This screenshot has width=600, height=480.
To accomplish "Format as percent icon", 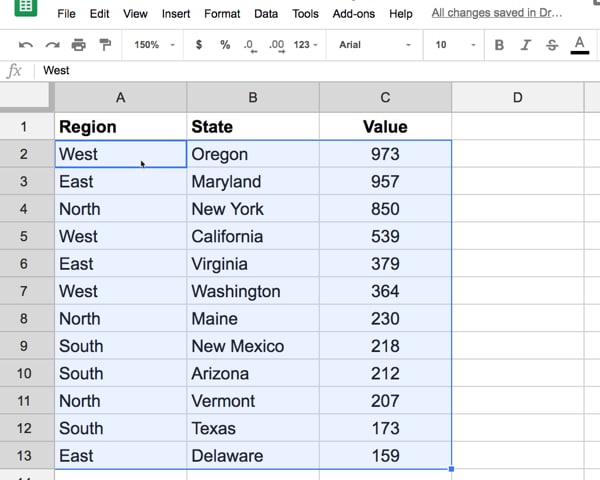I will point(225,45).
